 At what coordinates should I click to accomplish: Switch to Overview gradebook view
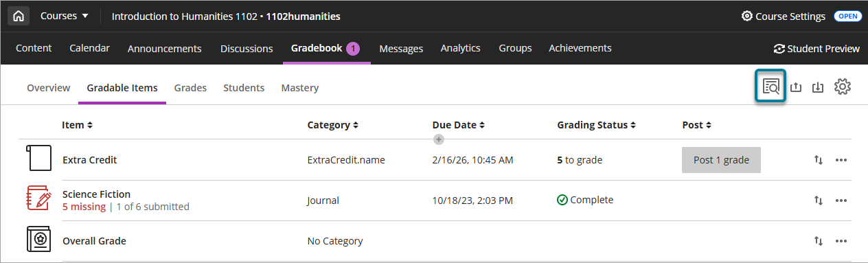click(x=48, y=88)
